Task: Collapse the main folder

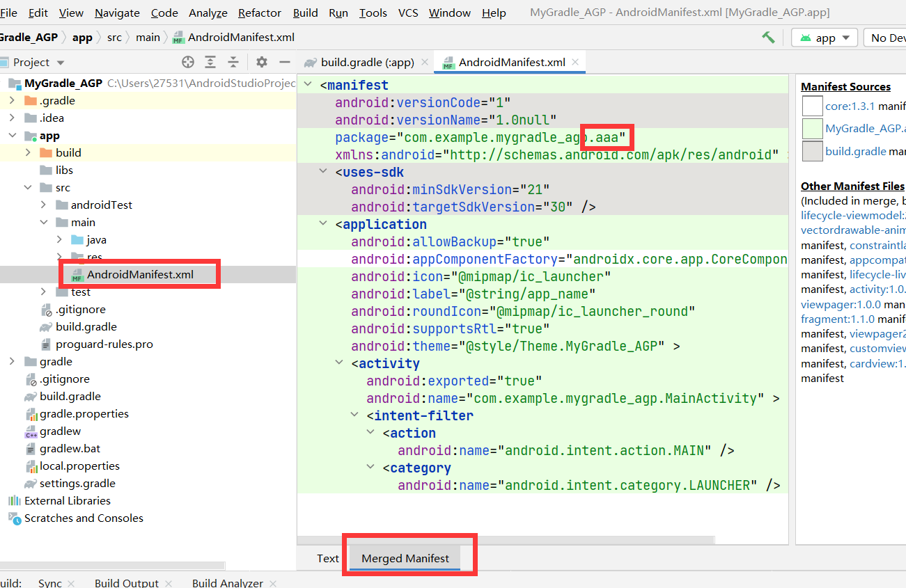Action: click(x=44, y=222)
